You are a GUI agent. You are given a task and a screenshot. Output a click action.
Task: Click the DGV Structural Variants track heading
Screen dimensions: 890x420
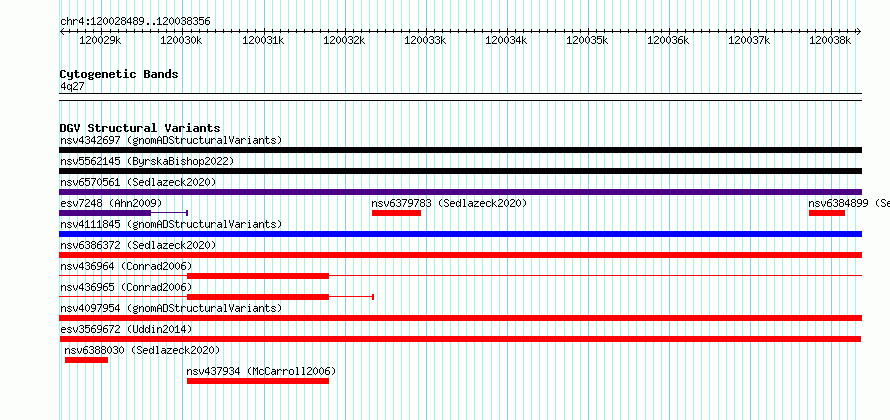(140, 128)
